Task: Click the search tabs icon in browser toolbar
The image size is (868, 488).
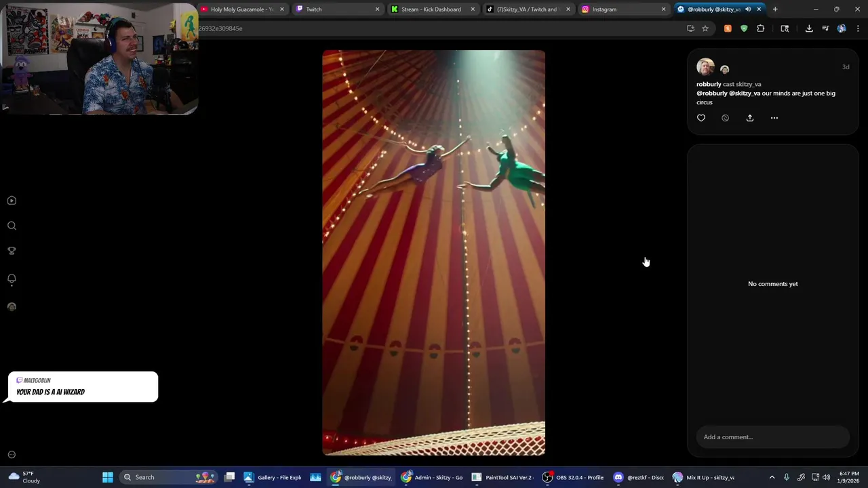Action: (x=785, y=28)
